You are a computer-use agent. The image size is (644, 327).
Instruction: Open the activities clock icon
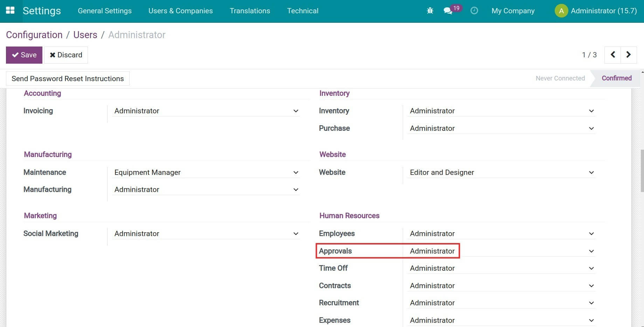474,10
